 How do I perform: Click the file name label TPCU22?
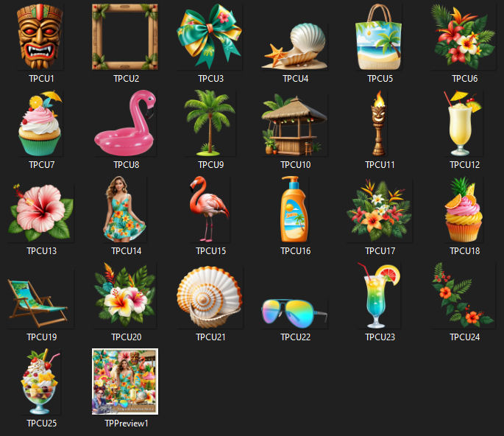[x=296, y=337]
